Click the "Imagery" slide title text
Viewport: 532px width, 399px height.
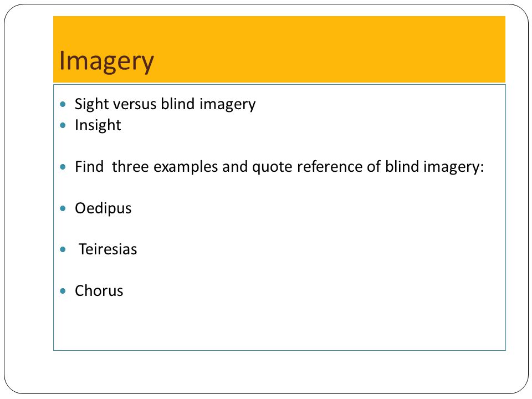(106, 62)
